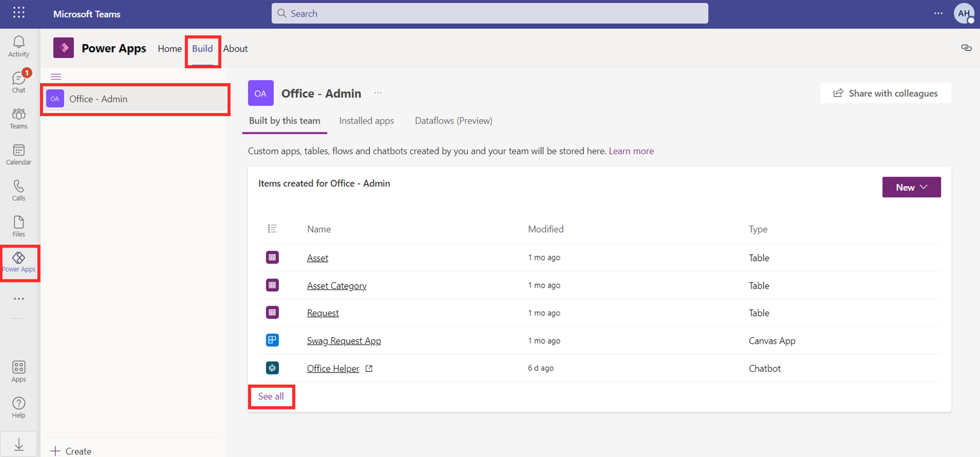The image size is (980, 457).
Task: Select Office - Admin team in list
Action: (x=135, y=99)
